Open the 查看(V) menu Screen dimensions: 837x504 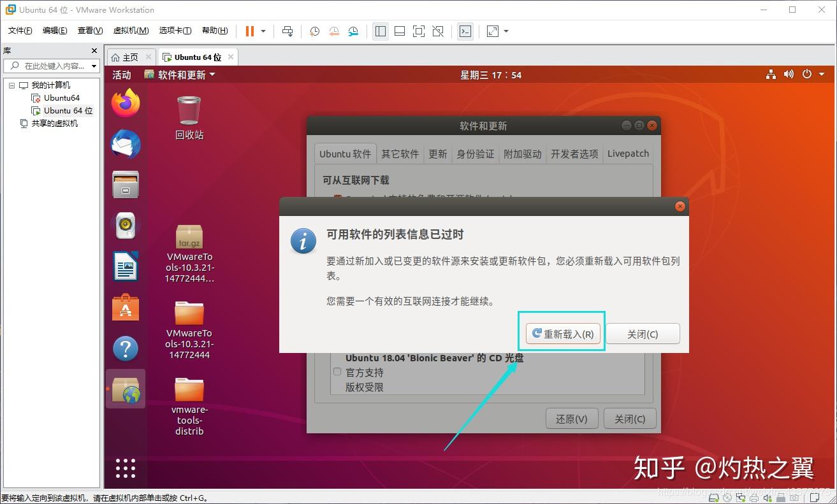tap(90, 31)
